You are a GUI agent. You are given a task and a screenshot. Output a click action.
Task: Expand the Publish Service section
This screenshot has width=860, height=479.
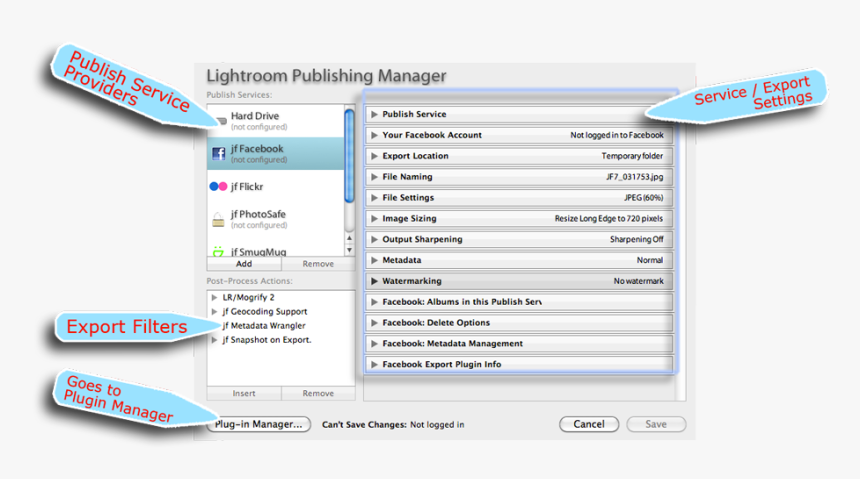click(374, 114)
